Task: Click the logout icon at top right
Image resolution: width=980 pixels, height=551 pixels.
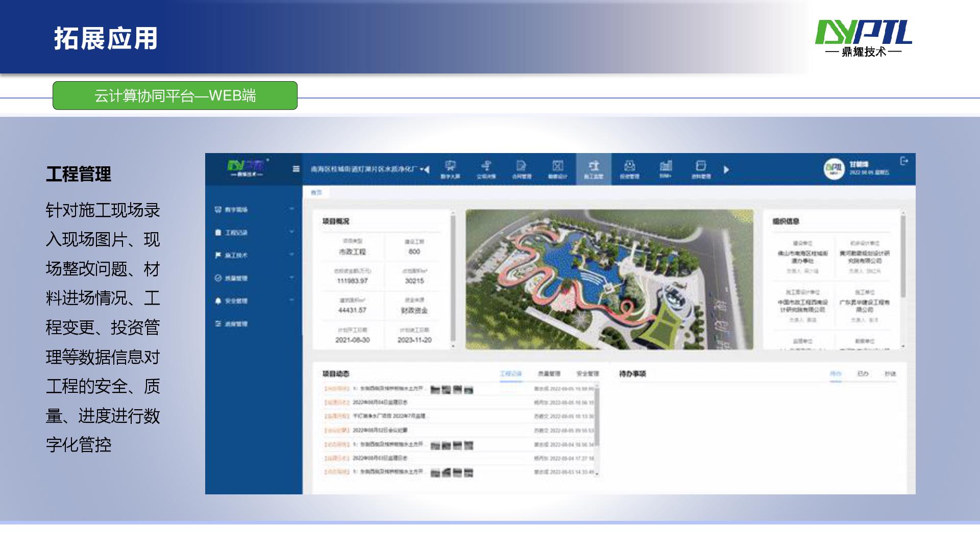Action: pyautogui.click(x=904, y=161)
